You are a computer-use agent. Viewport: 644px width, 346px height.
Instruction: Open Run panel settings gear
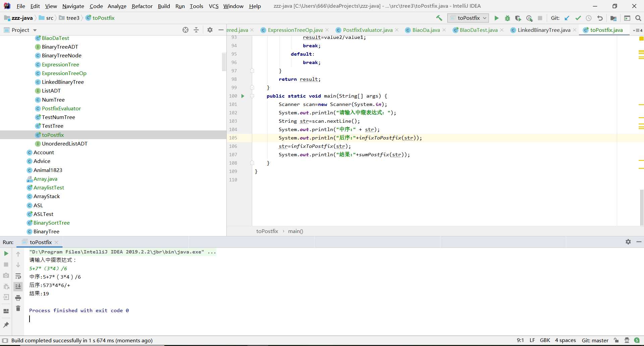(x=628, y=242)
